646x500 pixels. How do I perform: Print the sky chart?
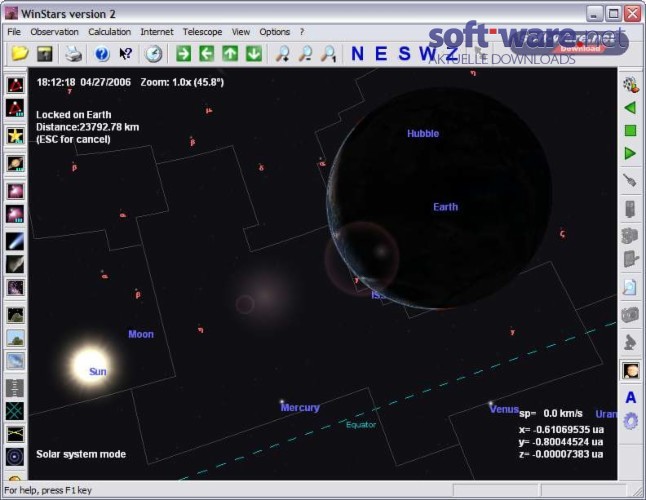(x=74, y=54)
